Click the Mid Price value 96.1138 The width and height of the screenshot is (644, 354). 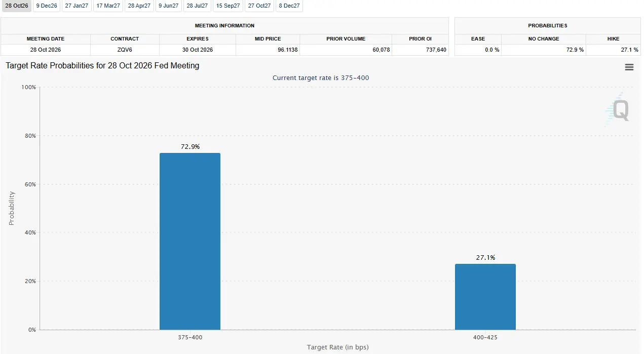tap(268, 50)
